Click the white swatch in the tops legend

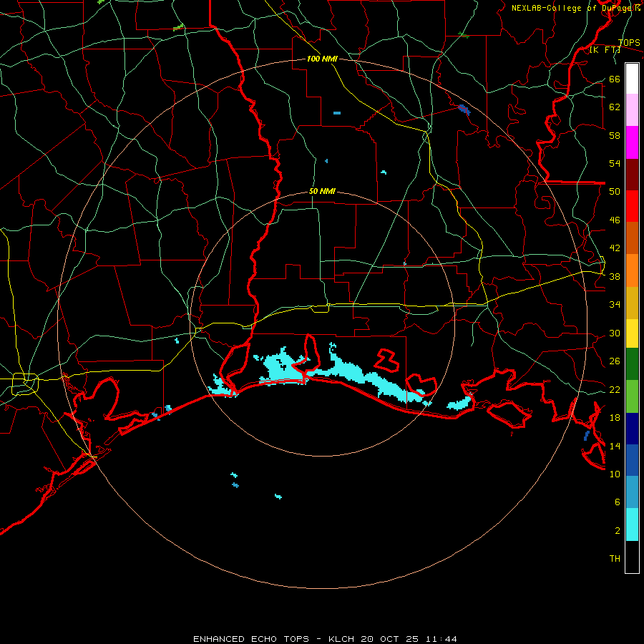point(632,79)
